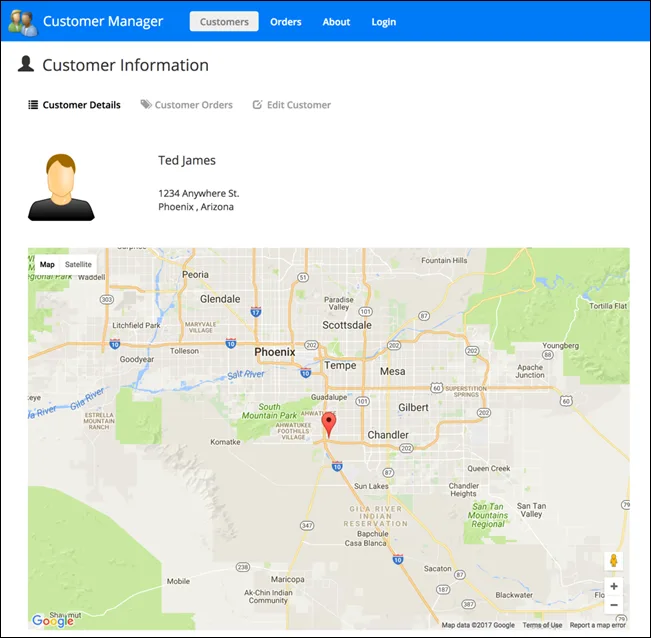Screen dimensions: 651x638
Task: Click the Scottsdale label on the map
Action: click(347, 325)
